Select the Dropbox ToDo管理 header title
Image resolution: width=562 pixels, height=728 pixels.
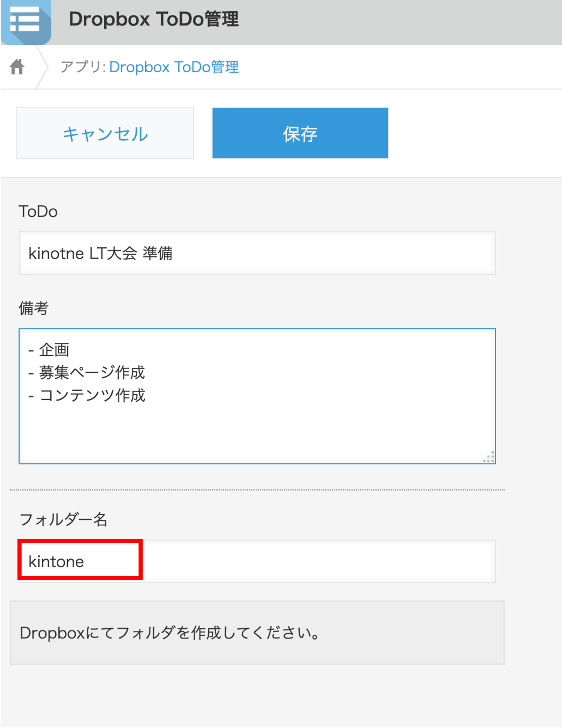tap(153, 19)
